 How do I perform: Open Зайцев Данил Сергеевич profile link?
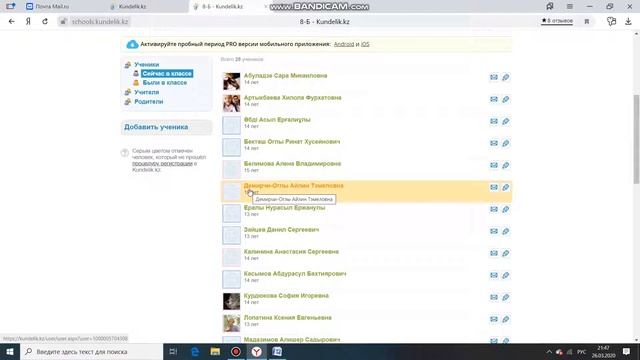[281, 230]
